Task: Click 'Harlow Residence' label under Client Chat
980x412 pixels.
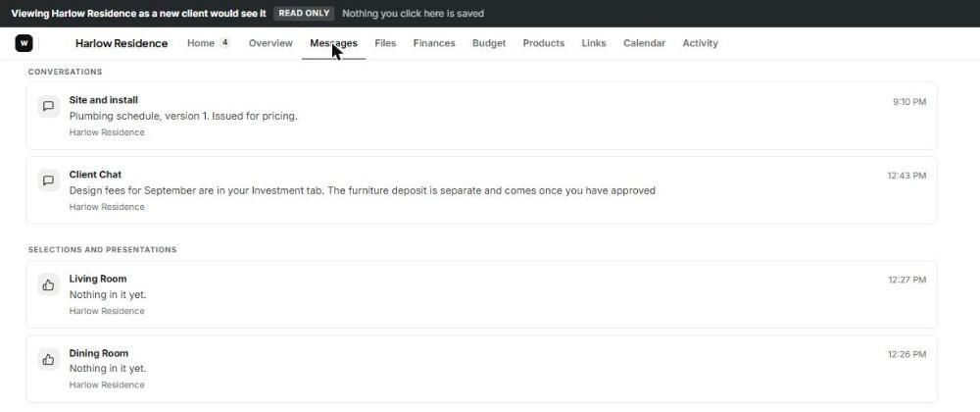Action: [x=106, y=207]
